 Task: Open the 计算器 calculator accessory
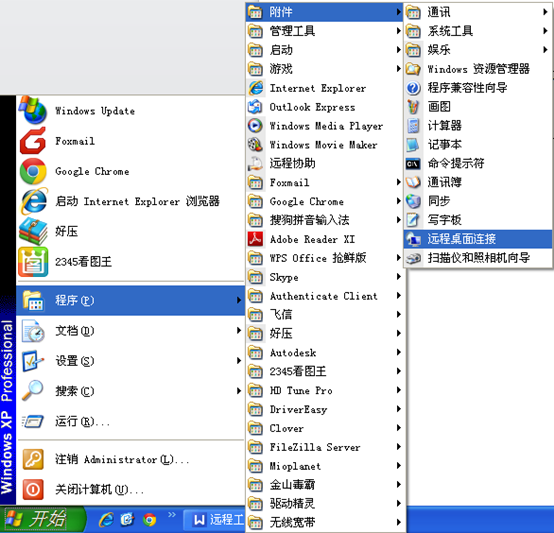(478, 125)
